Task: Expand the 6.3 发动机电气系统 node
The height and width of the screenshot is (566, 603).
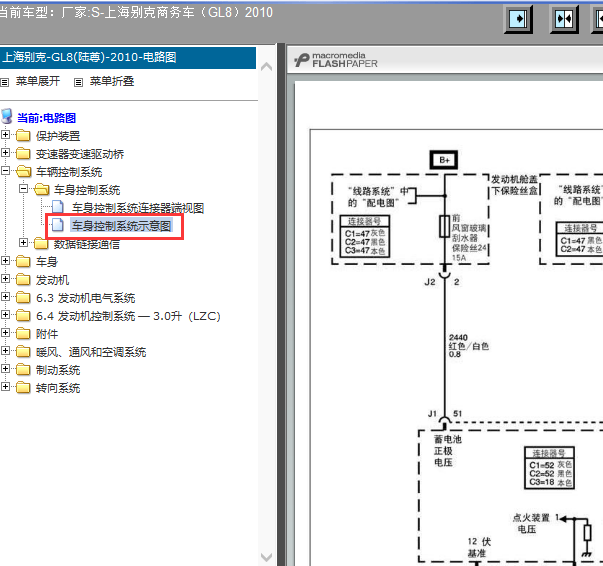Action: click(5, 296)
